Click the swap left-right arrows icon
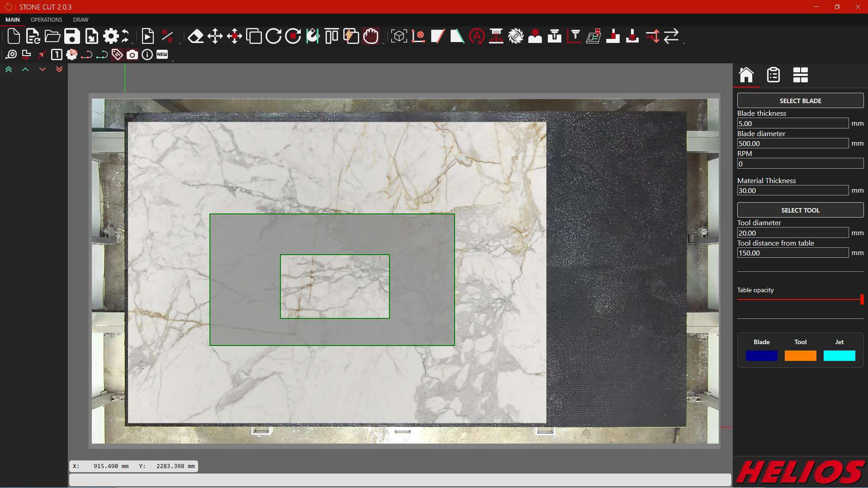Viewport: 868px width, 488px height. 671,36
